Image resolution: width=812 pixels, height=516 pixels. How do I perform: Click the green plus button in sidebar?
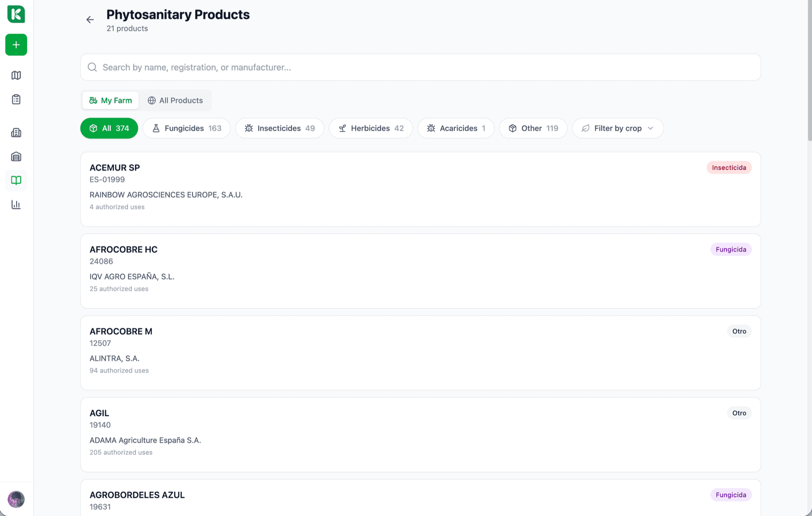[16, 44]
